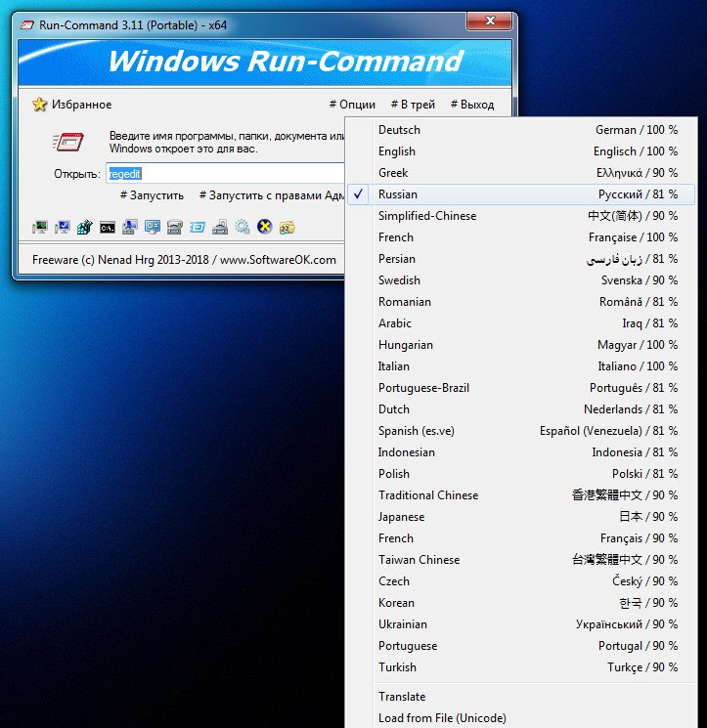
Task: Click the Открыть command input field
Action: (225, 174)
